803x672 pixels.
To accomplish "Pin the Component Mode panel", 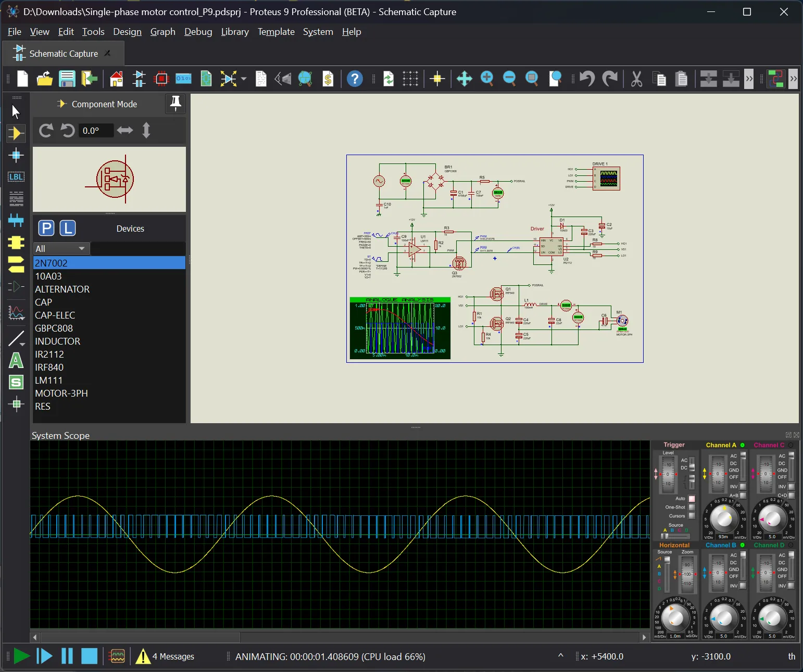I will [x=175, y=104].
